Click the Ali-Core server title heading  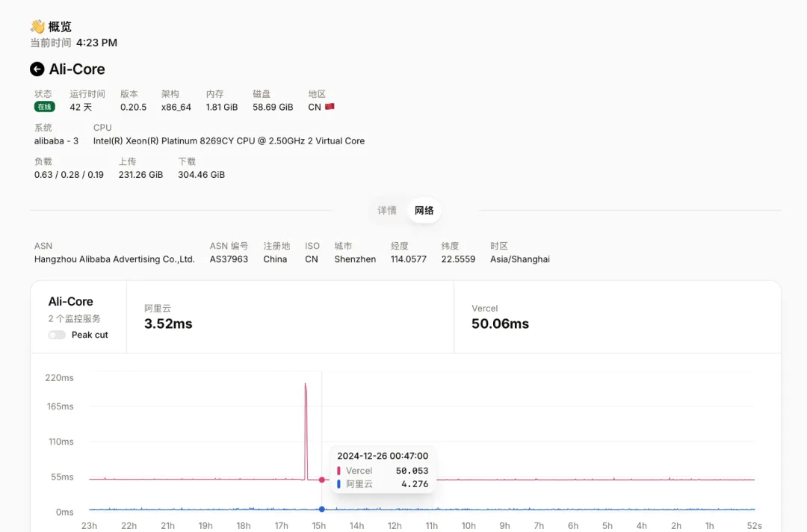point(77,69)
